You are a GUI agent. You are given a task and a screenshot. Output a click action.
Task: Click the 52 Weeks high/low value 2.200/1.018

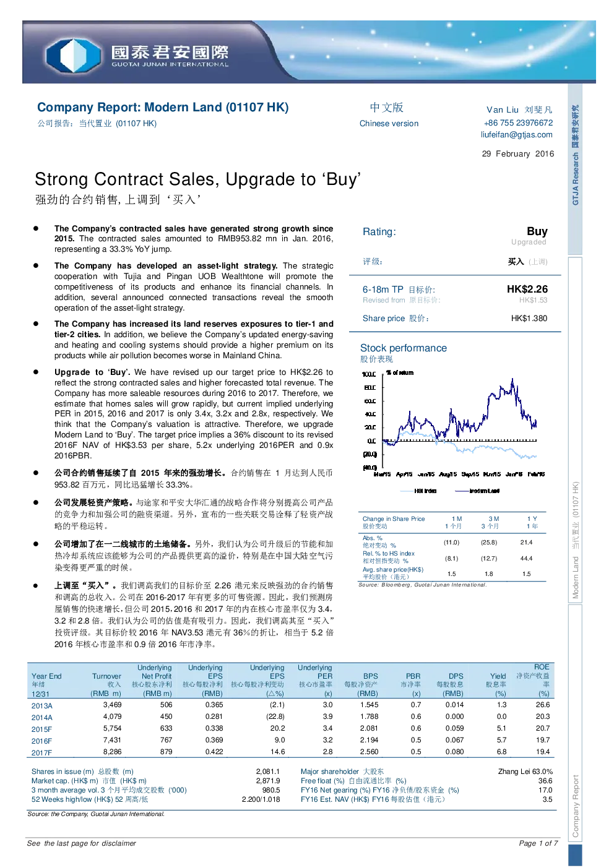pyautogui.click(x=261, y=800)
